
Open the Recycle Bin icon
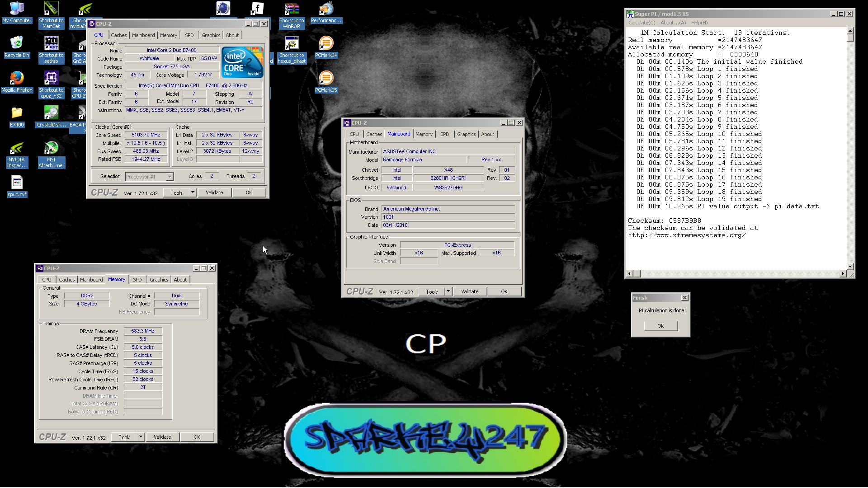[17, 47]
